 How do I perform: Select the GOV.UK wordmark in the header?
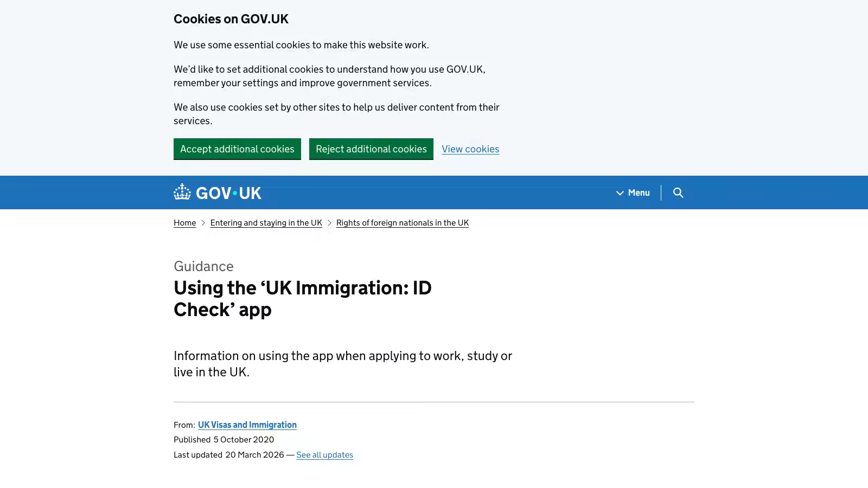[229, 193]
